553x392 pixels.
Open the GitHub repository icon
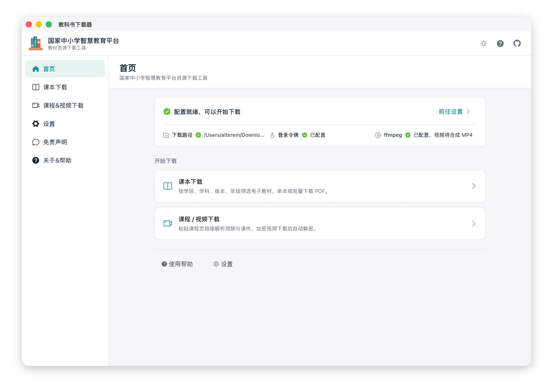517,44
